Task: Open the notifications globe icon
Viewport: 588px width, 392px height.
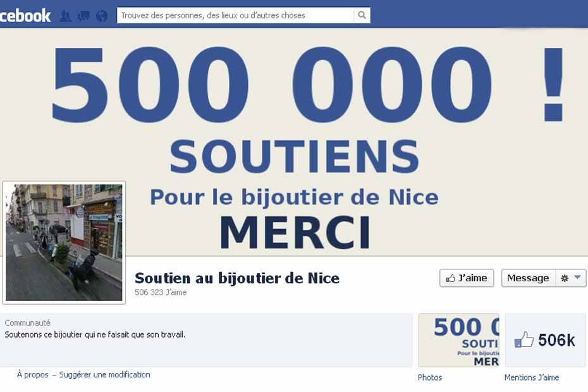Action: 102,16
